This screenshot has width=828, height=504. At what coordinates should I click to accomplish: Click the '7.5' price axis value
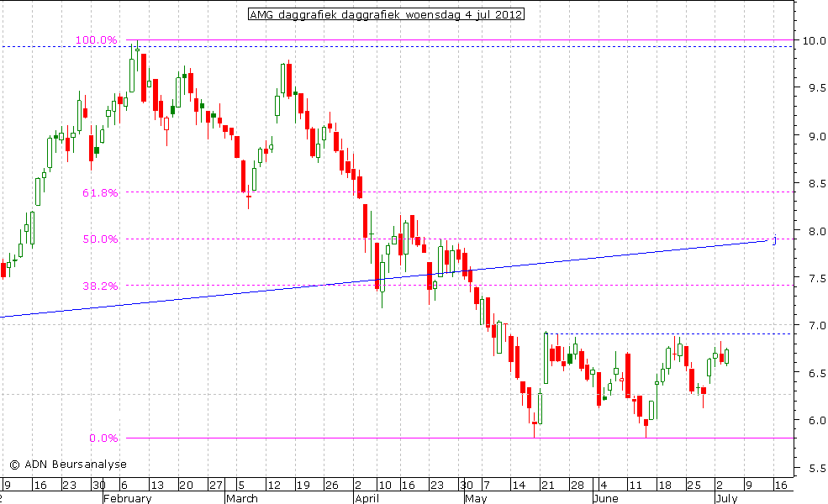[x=816, y=278]
